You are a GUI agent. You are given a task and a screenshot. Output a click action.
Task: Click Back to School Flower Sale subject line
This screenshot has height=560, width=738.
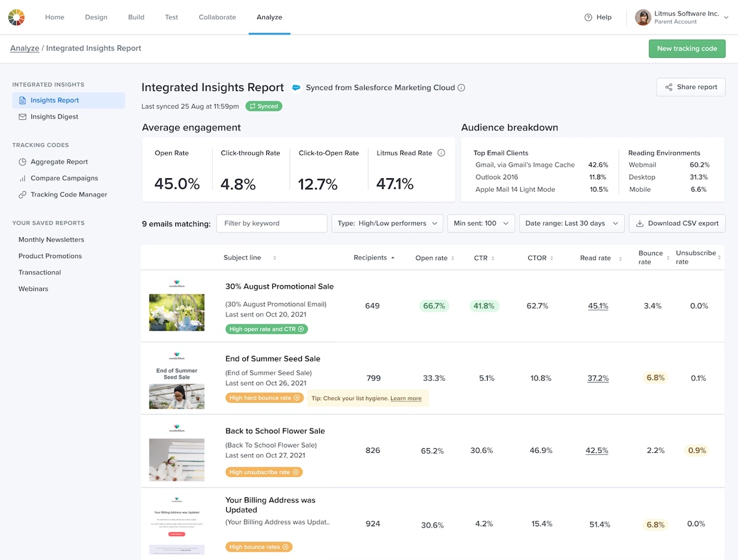tap(275, 431)
